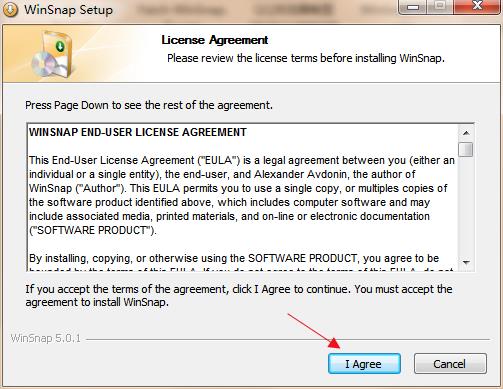Click the license scrollbar thumb
The image size is (503, 389).
(466, 149)
